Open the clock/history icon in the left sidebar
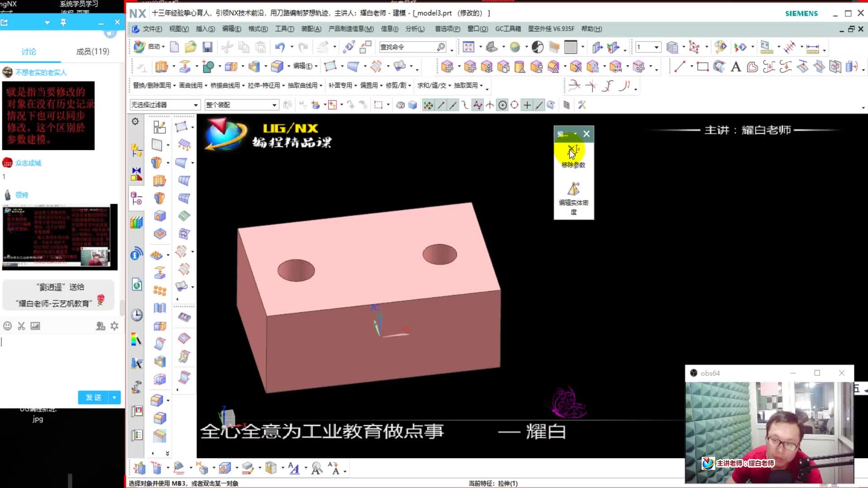Image resolution: width=868 pixels, height=488 pixels. pos(136,315)
